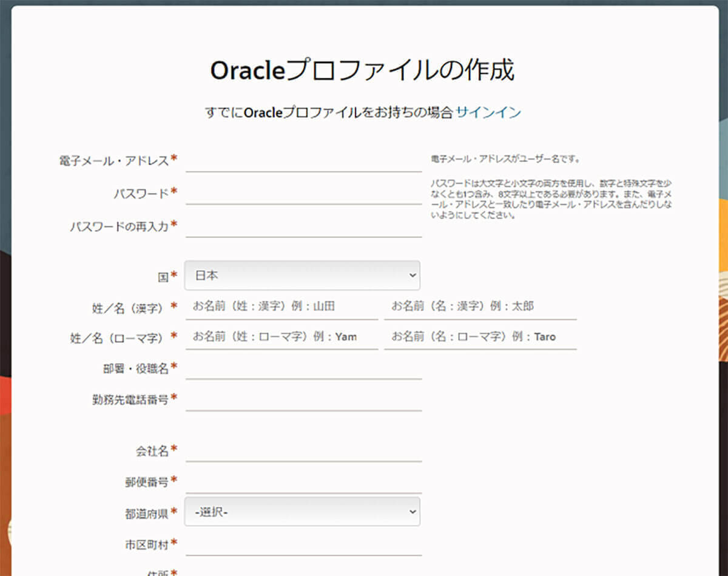This screenshot has width=728, height=576.
Task: Open the 国 dropdown showing 日本
Action: (302, 276)
